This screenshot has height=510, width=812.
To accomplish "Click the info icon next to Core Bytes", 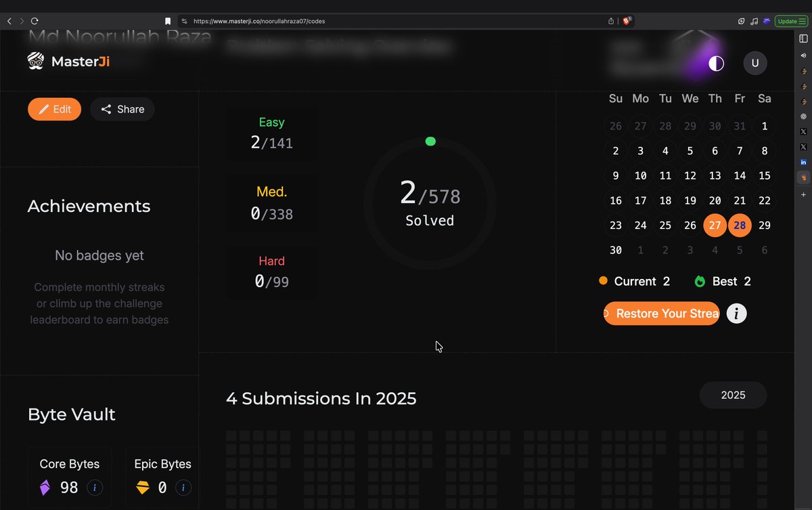I will pos(95,487).
